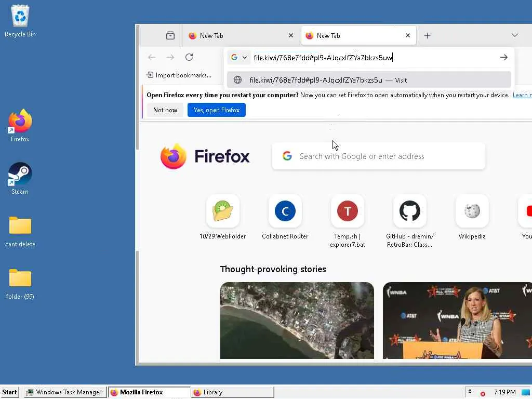Switch to Windows Task Manager in taskbar
532x399 pixels.
(65, 392)
